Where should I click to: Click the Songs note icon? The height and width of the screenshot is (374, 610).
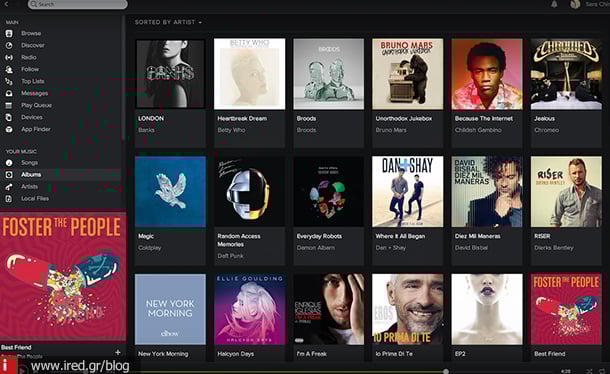click(9, 163)
